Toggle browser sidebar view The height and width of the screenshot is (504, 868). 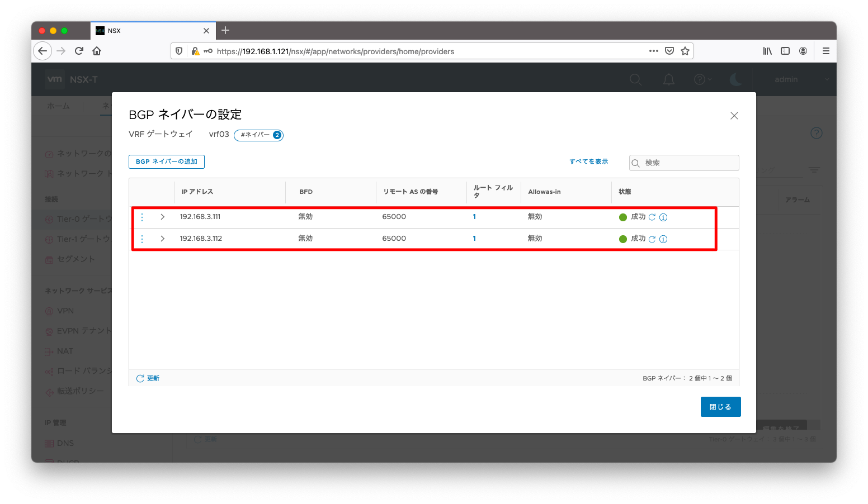pyautogui.click(x=785, y=51)
